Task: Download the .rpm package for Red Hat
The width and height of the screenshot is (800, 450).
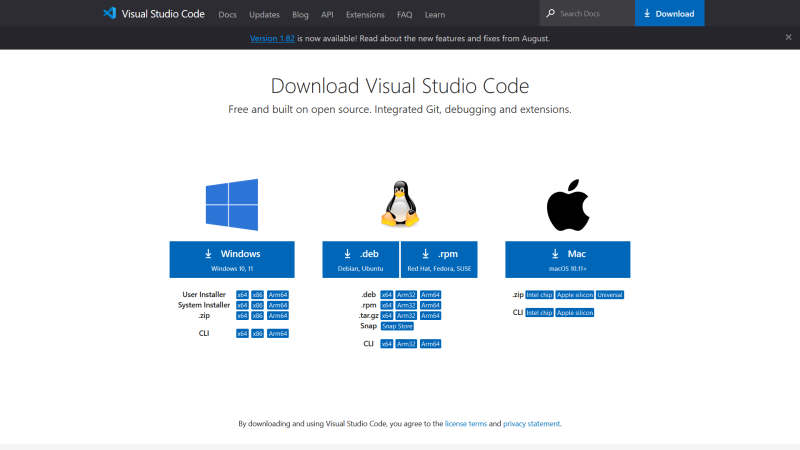Action: (x=439, y=259)
